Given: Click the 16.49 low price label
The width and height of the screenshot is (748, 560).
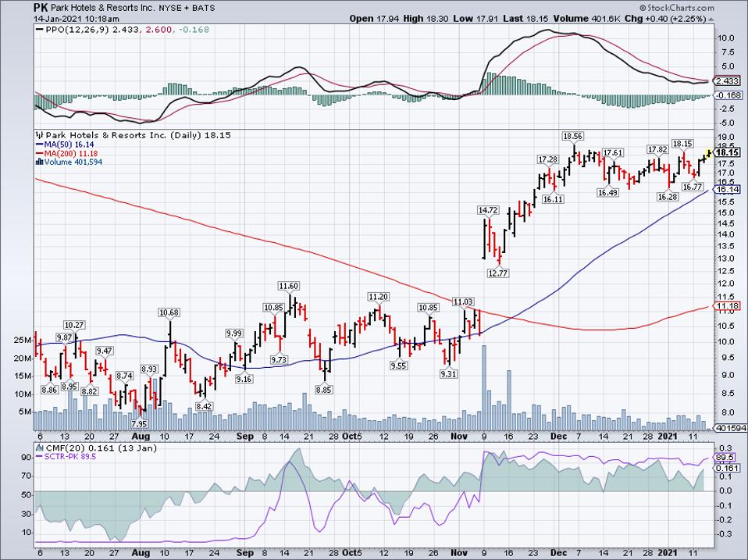Looking at the screenshot, I should [607, 193].
